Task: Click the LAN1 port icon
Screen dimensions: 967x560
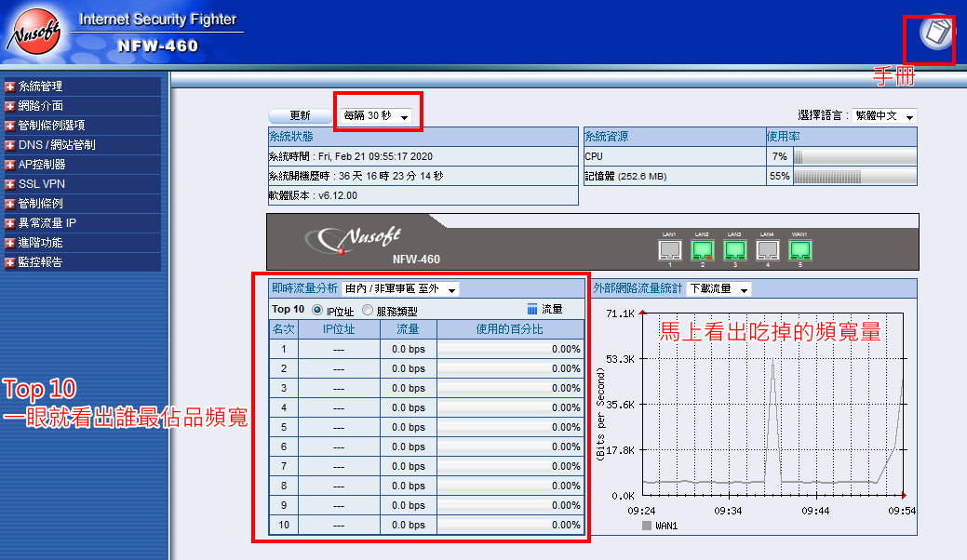Action: [669, 249]
